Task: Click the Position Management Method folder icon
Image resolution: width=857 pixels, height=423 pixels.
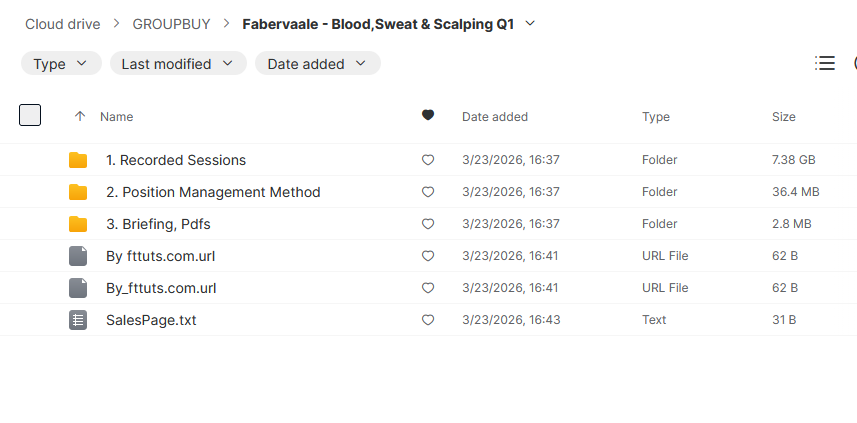Action: [x=78, y=192]
